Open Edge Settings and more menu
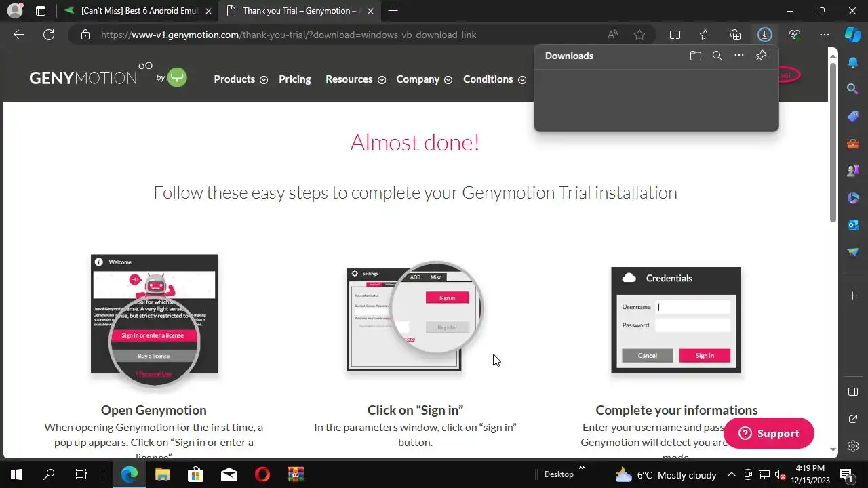 point(825,35)
